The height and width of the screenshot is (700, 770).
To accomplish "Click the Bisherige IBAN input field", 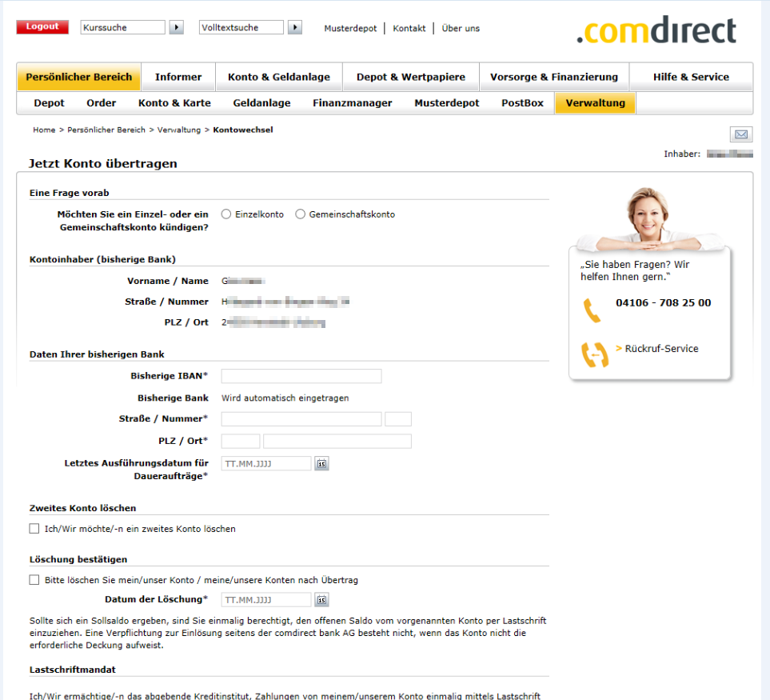I will click(x=301, y=376).
